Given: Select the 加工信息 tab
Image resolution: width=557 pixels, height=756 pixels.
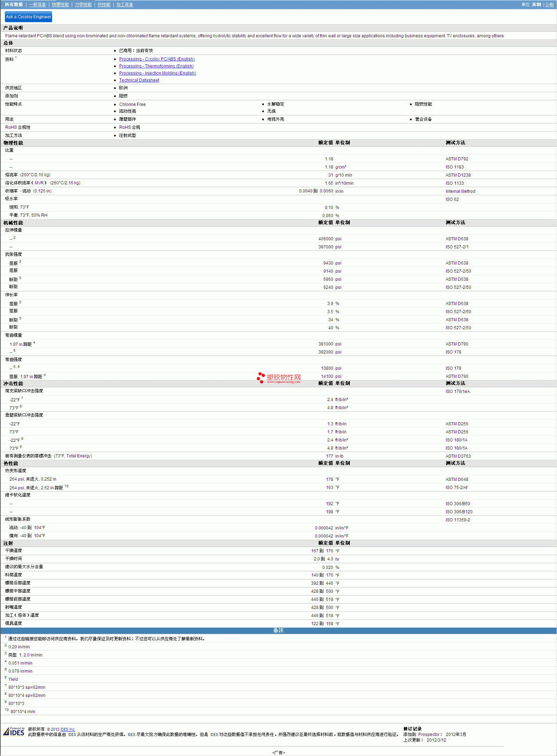Looking at the screenshot, I should 125,5.
